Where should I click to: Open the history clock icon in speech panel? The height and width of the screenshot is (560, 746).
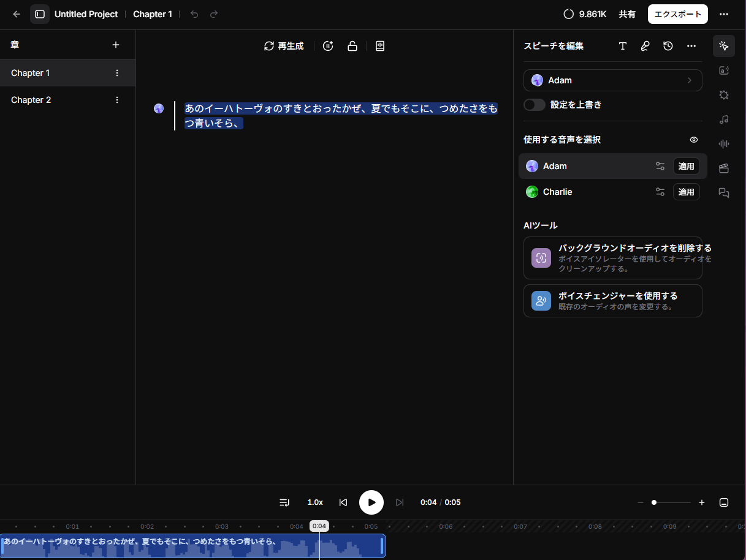tap(668, 46)
